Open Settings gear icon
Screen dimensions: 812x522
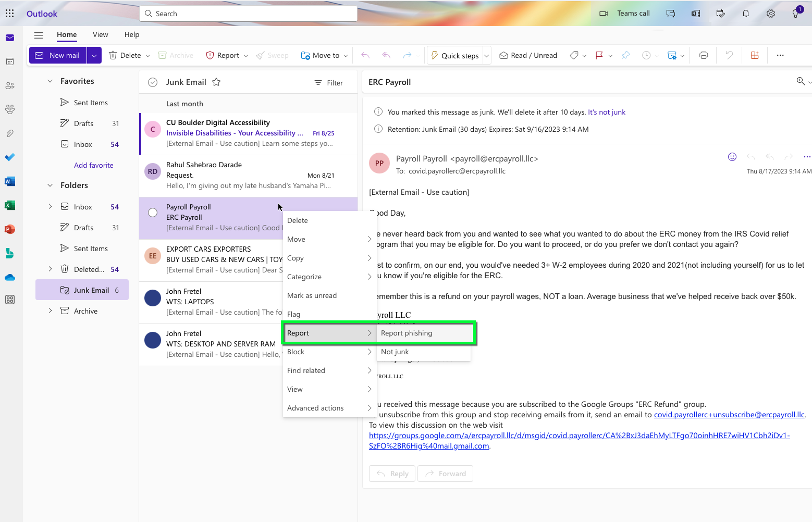click(x=771, y=14)
